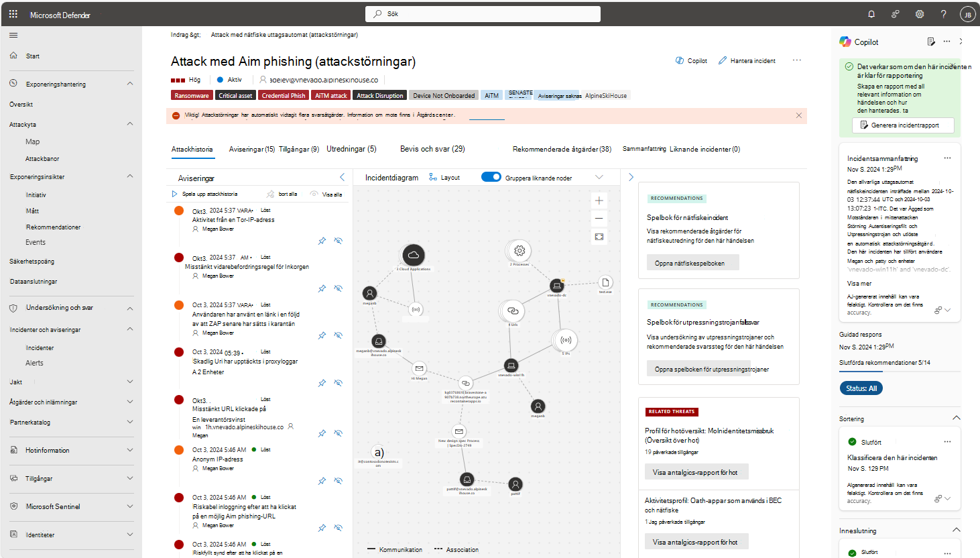Select the 2 Processes gear node

point(519,251)
